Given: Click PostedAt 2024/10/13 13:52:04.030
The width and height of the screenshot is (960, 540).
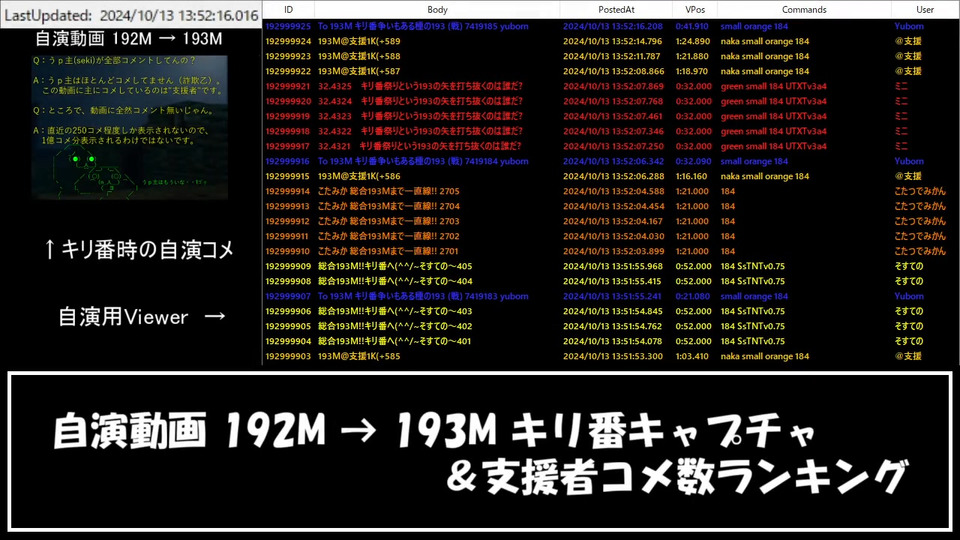Looking at the screenshot, I should click(613, 236).
